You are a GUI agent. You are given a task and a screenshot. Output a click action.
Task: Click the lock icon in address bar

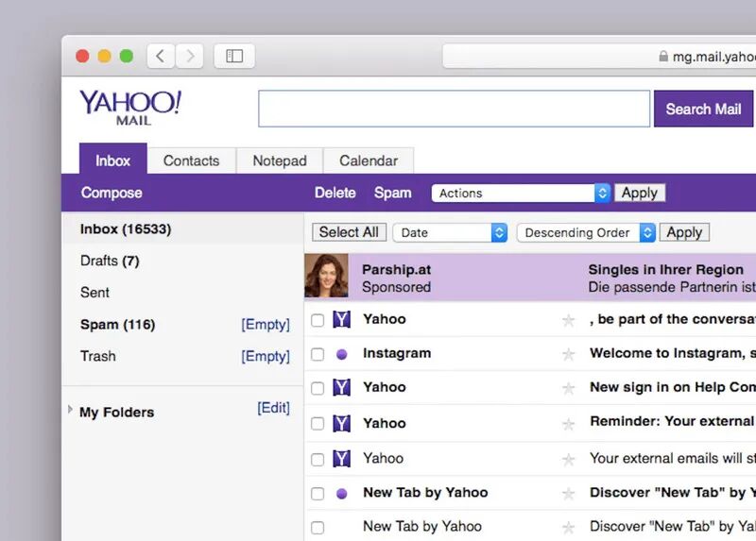[663, 57]
